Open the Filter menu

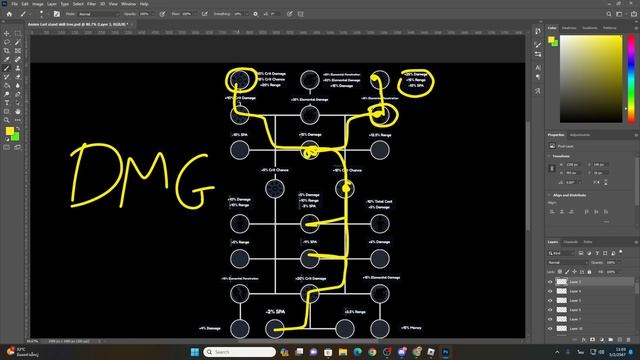tap(91, 4)
